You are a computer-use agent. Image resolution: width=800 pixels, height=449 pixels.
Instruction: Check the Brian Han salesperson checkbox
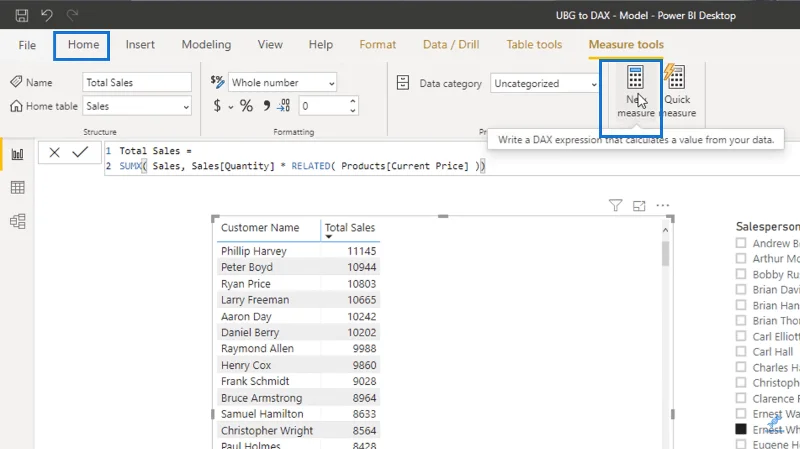coord(741,305)
